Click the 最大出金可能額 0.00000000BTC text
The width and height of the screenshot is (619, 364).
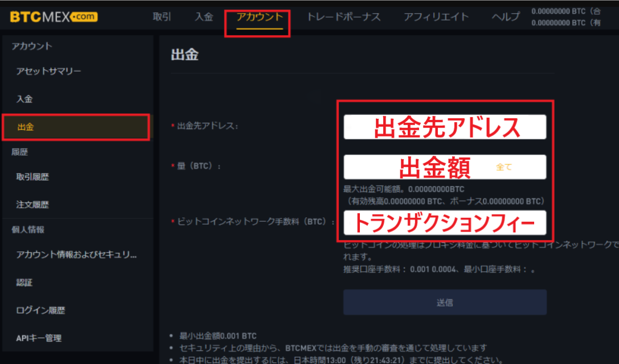point(403,189)
